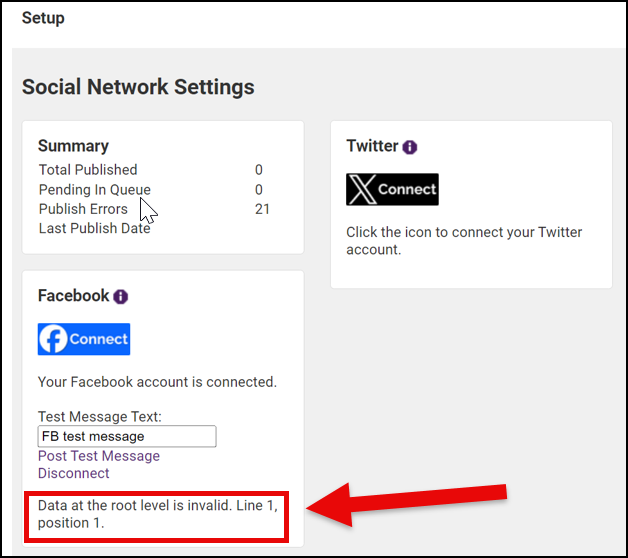Select the Social Network Settings heading
This screenshot has height=558, width=628.
coord(138,87)
